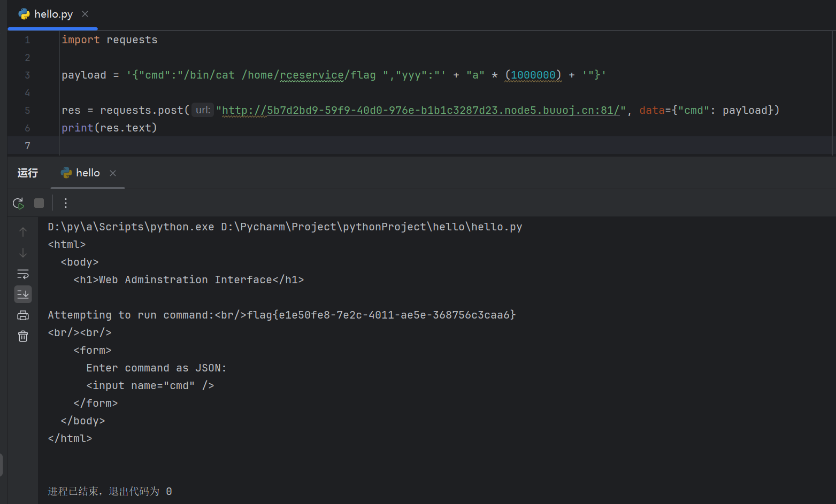Click the url: parameter hint
The image size is (836, 504).
tap(203, 110)
